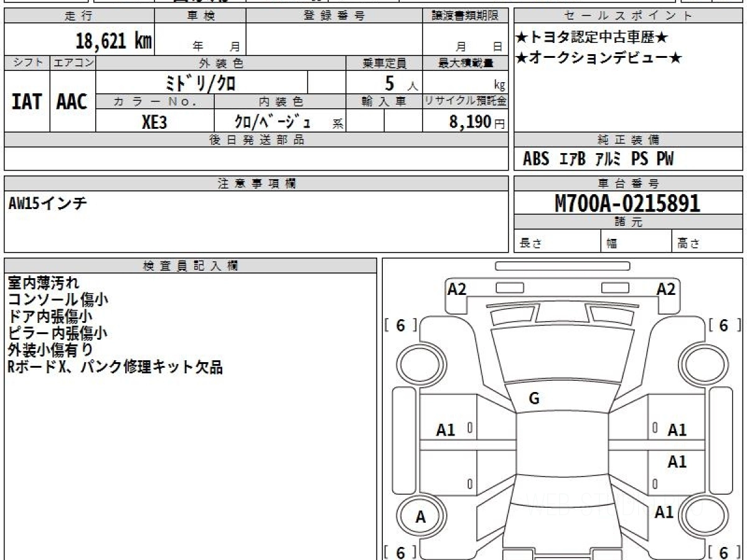Select the 長さ dimension cell
This screenshot has width=747, height=560.
[557, 241]
